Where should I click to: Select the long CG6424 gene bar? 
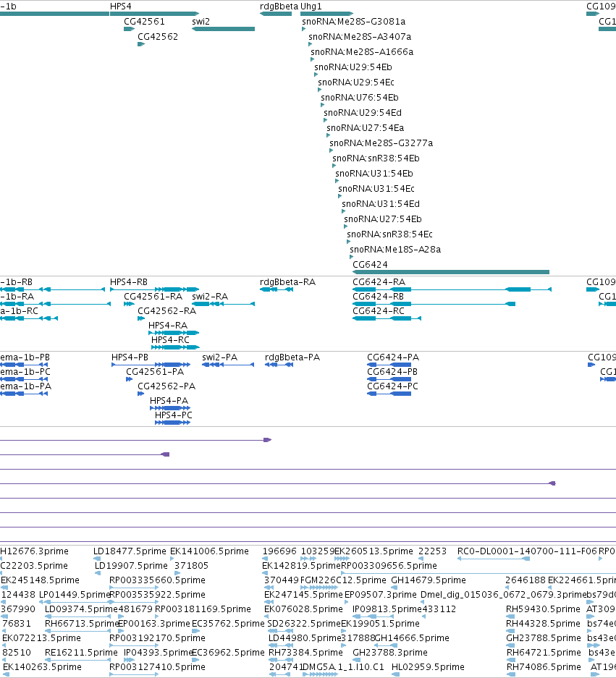pos(451,272)
